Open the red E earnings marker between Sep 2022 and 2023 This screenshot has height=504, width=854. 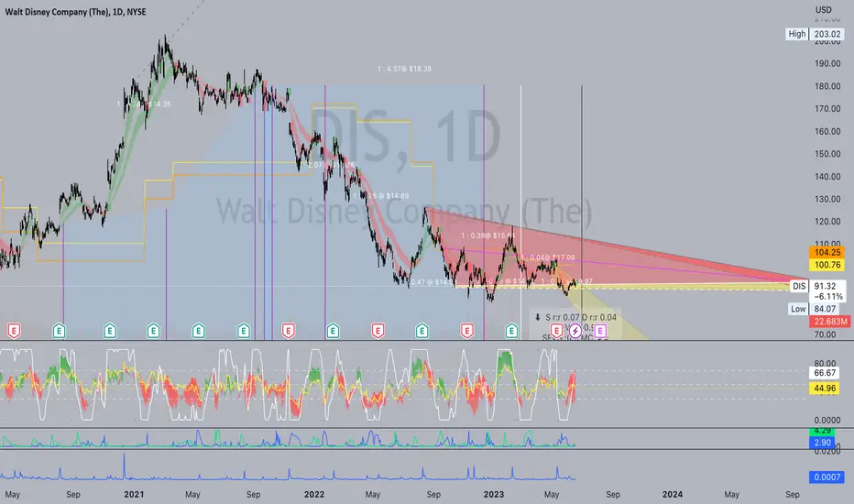(466, 330)
